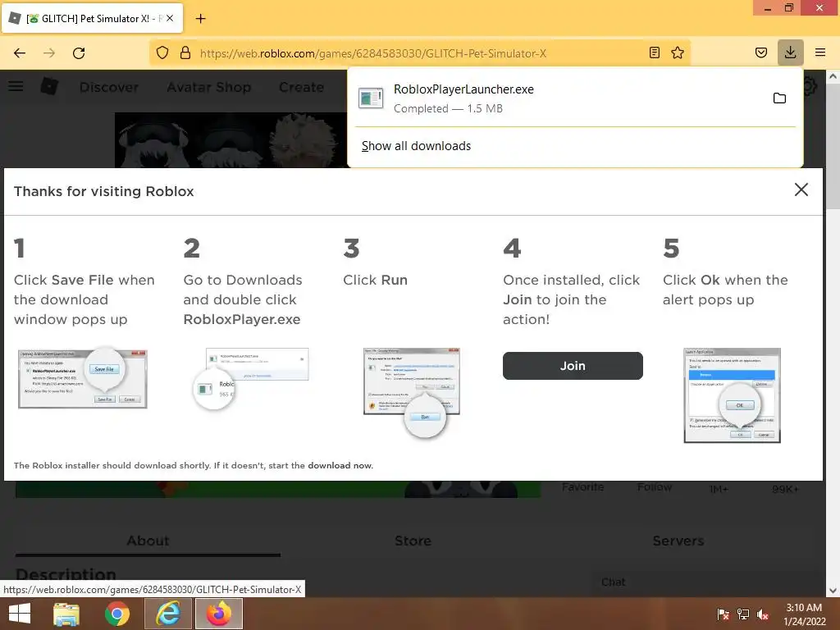This screenshot has height=630, width=840.
Task: Toggle reader view icon in address bar
Action: click(x=654, y=52)
